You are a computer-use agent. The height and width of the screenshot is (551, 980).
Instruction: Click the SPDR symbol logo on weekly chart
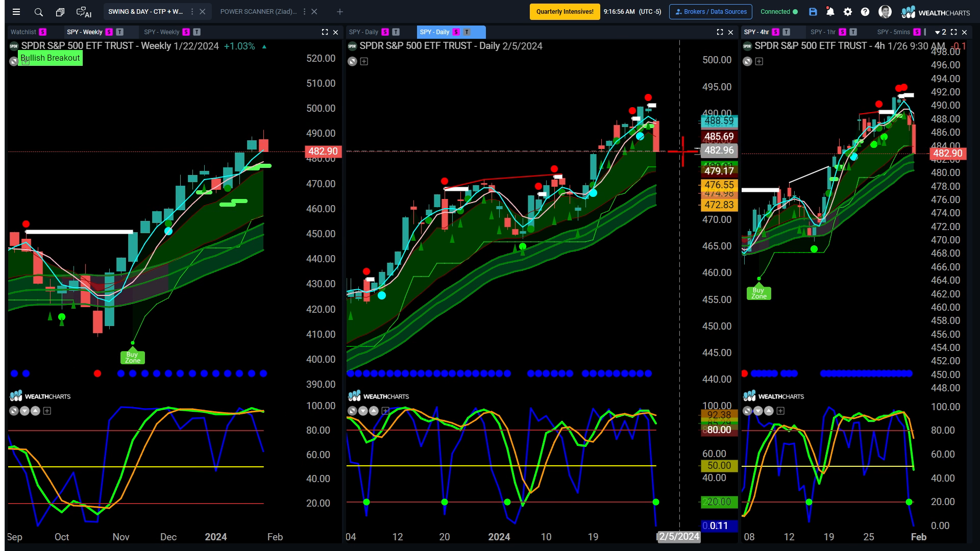coord(14,46)
